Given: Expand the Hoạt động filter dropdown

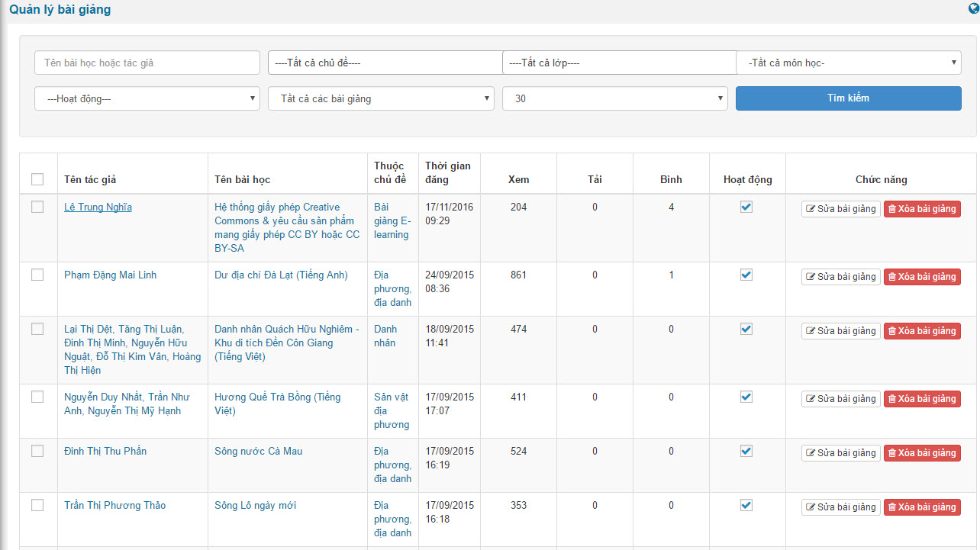Looking at the screenshot, I should (x=147, y=98).
